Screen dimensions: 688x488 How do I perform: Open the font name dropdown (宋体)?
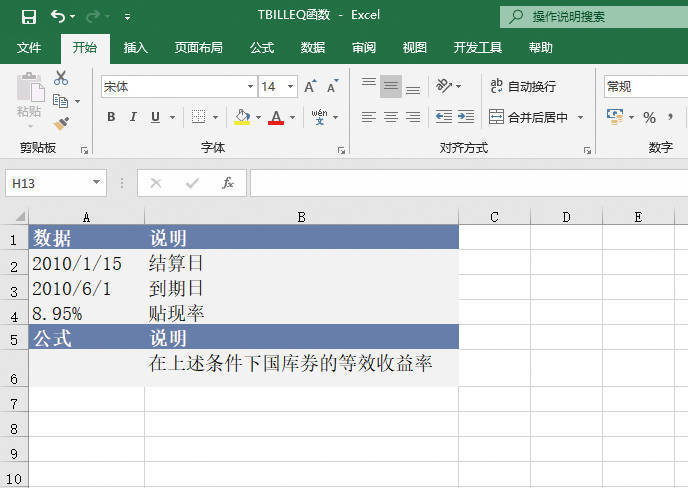pyautogui.click(x=250, y=87)
